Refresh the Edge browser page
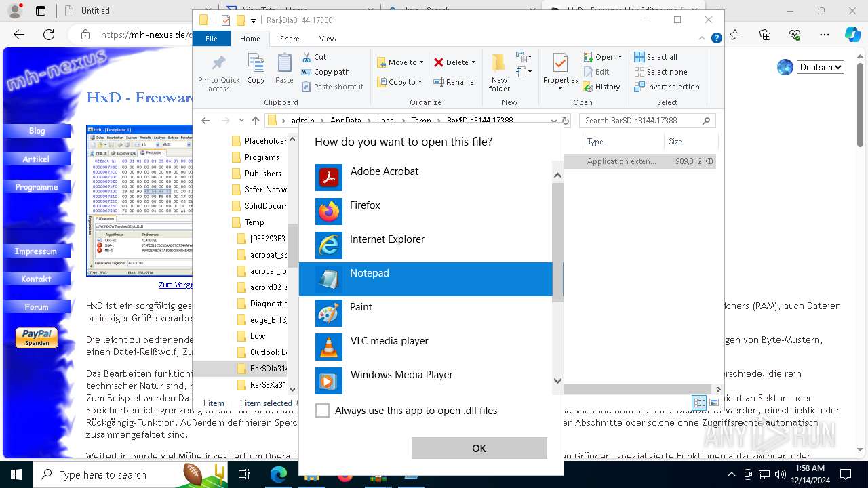This screenshot has width=868, height=488. (49, 35)
